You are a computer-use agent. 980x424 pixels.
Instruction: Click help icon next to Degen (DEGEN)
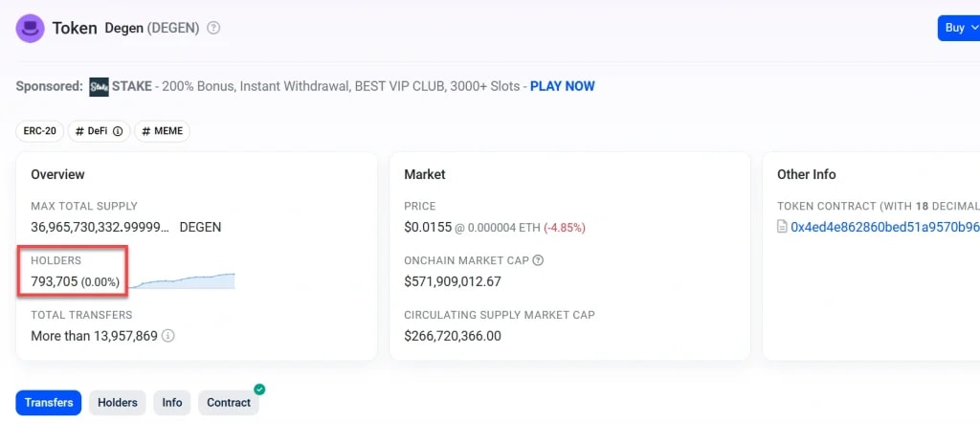pyautogui.click(x=213, y=28)
